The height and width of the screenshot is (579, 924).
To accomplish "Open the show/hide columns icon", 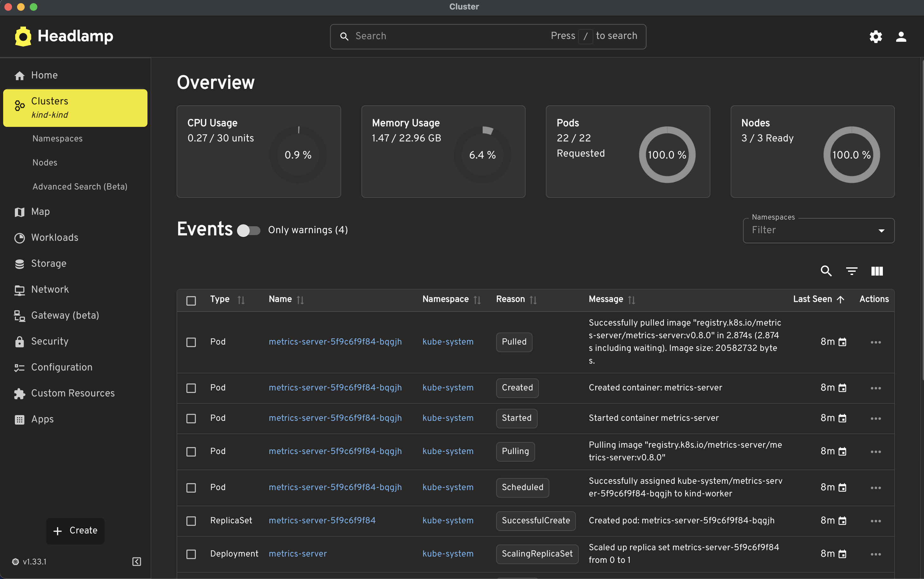I will (x=877, y=271).
